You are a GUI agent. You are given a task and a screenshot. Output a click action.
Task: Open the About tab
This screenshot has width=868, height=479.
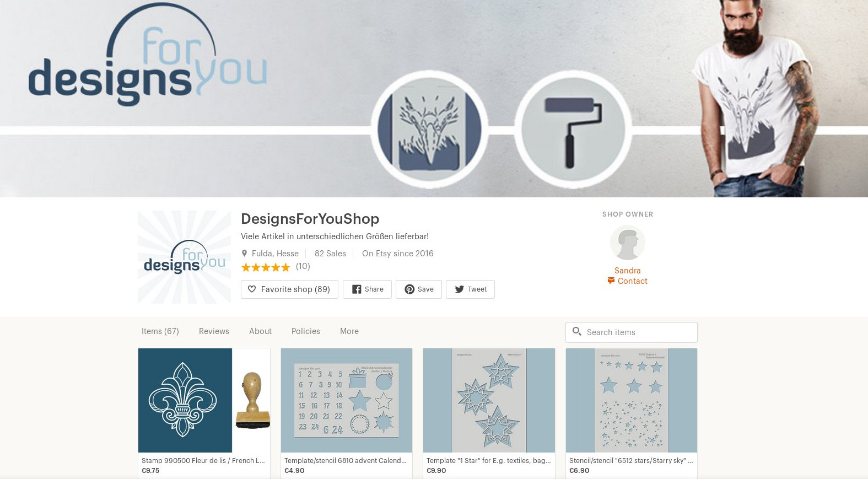[260, 331]
